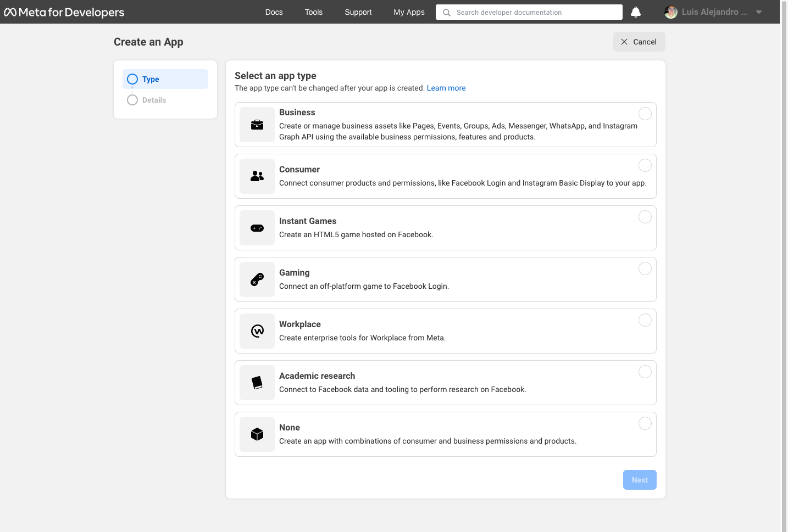The height and width of the screenshot is (532, 788).
Task: Open the Docs menu
Action: pyautogui.click(x=274, y=12)
